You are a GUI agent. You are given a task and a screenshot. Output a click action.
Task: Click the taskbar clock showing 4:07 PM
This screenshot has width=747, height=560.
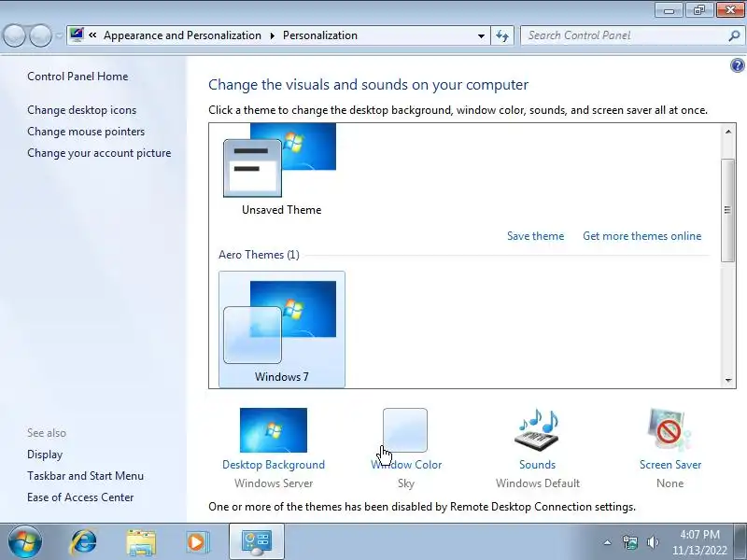[x=699, y=542]
